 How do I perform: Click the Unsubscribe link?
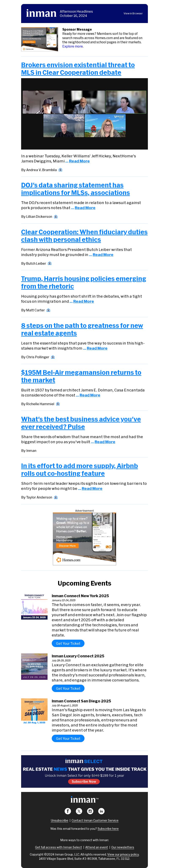(59, 820)
